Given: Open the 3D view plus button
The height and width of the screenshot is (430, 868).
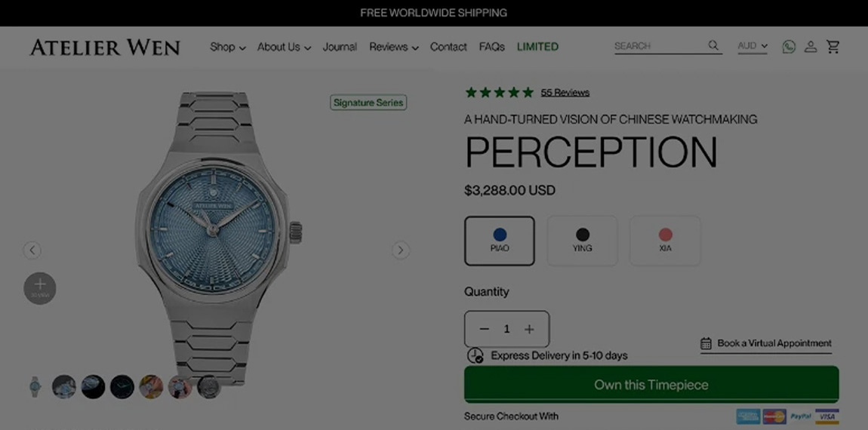Looking at the screenshot, I should point(40,288).
